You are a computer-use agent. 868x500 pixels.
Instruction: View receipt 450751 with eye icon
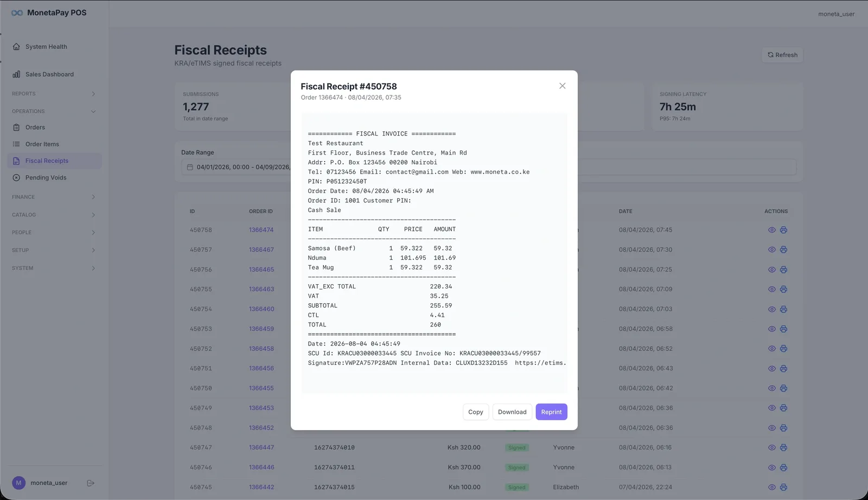pos(772,368)
